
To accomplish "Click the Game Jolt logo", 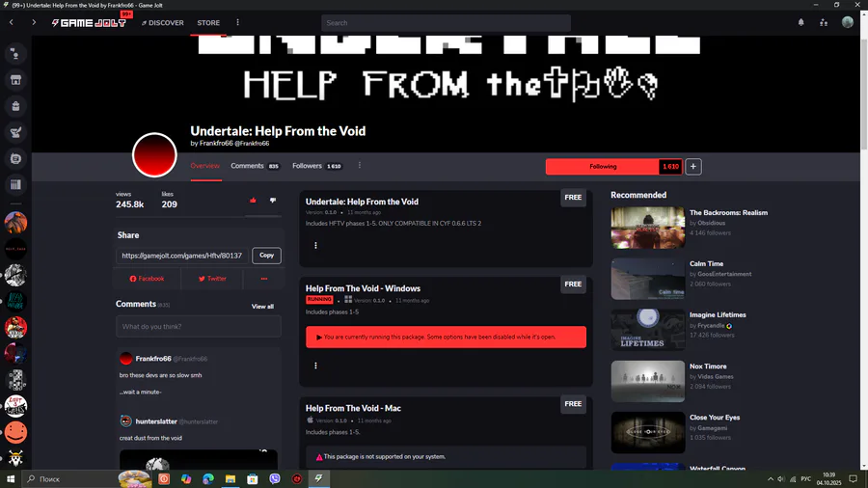I will pyautogui.click(x=89, y=23).
